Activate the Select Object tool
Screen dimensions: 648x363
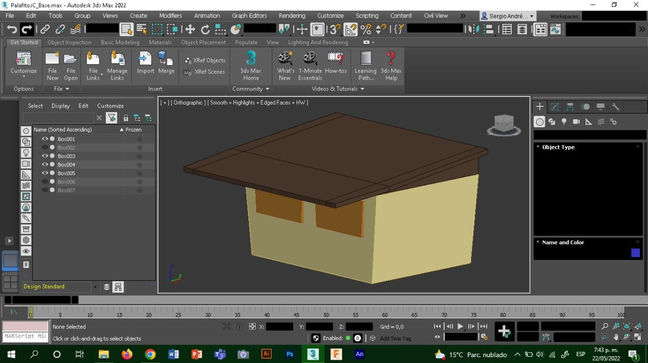pyautogui.click(x=126, y=29)
